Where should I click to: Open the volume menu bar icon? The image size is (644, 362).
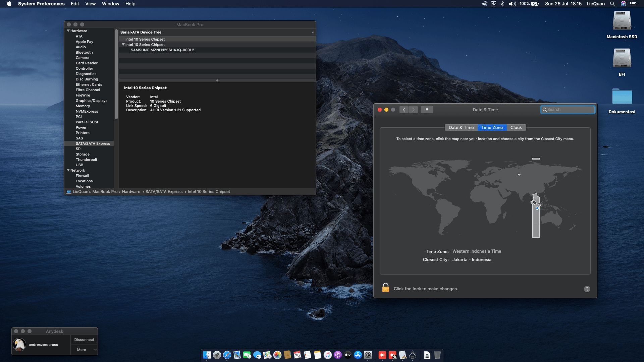[512, 4]
